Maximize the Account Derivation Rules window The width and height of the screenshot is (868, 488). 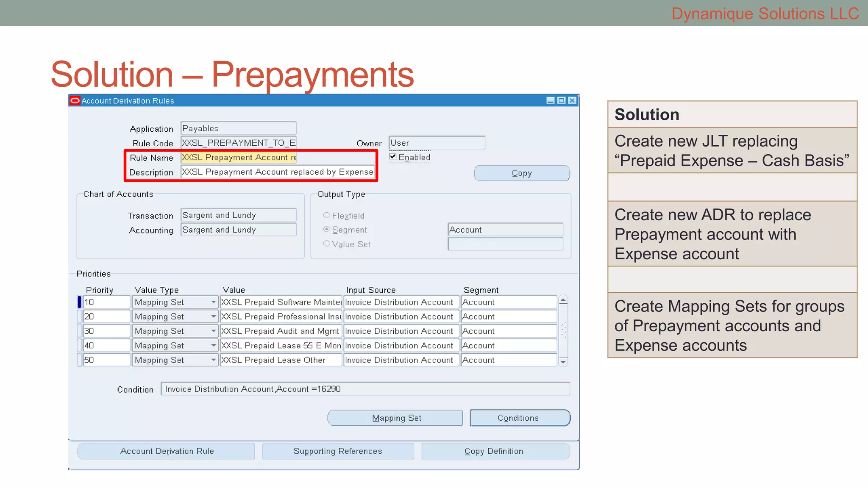point(561,101)
